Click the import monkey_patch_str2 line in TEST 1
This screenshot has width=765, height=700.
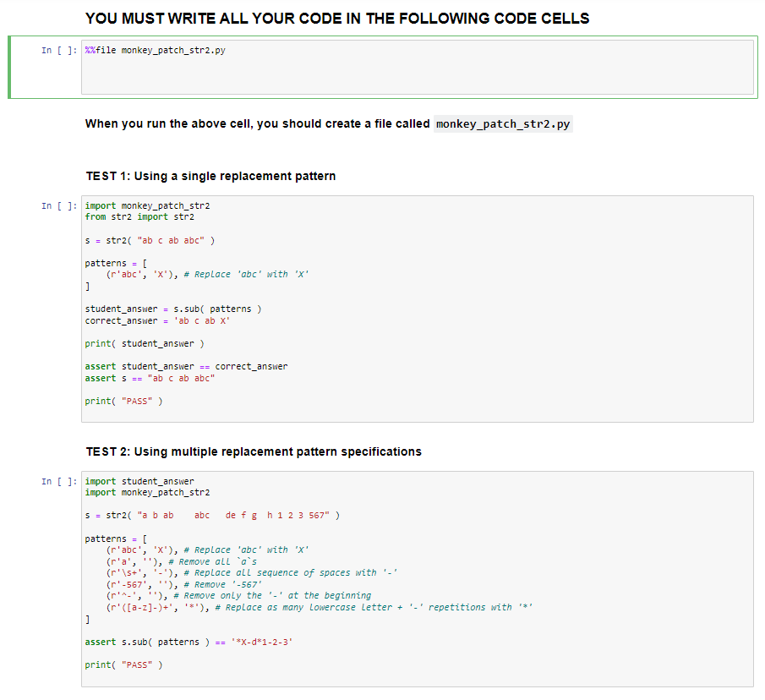coord(148,205)
